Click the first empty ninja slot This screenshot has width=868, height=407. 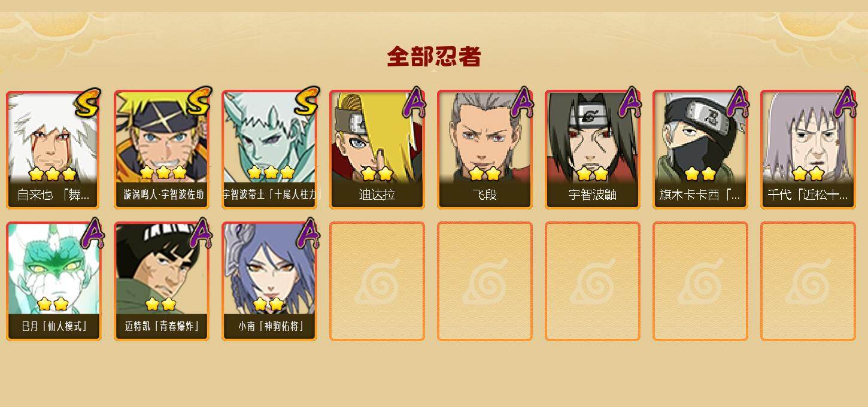377,281
